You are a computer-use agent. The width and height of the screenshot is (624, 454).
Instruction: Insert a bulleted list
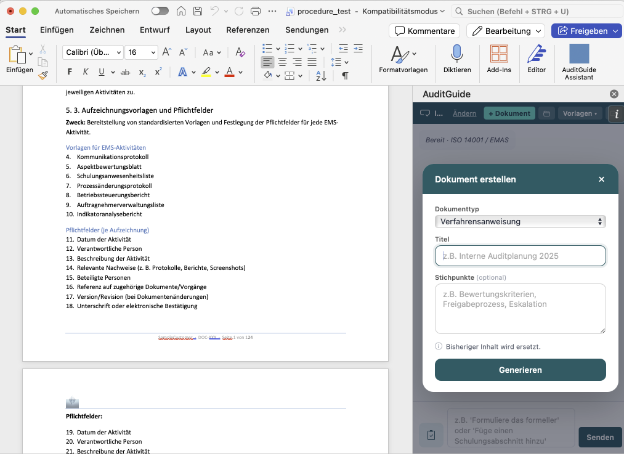pos(267,49)
